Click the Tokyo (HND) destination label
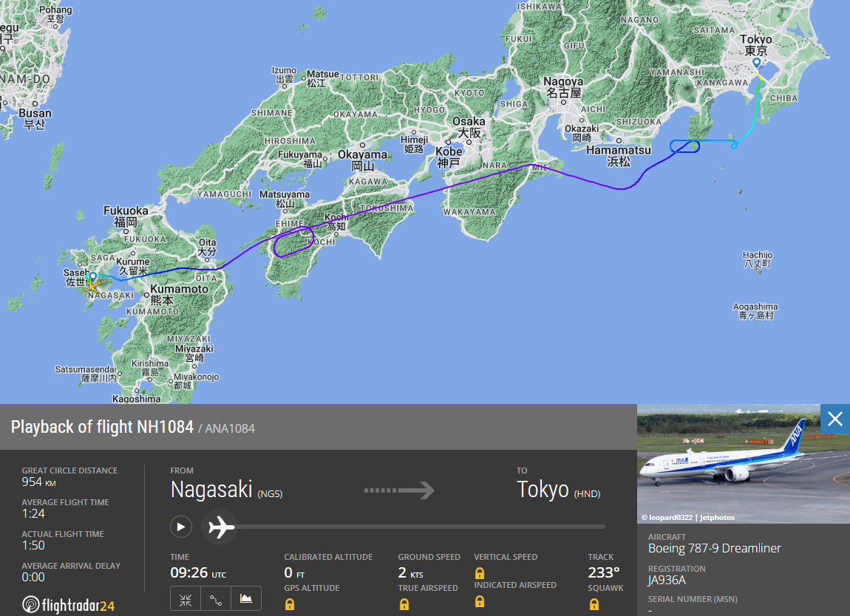 tap(558, 490)
